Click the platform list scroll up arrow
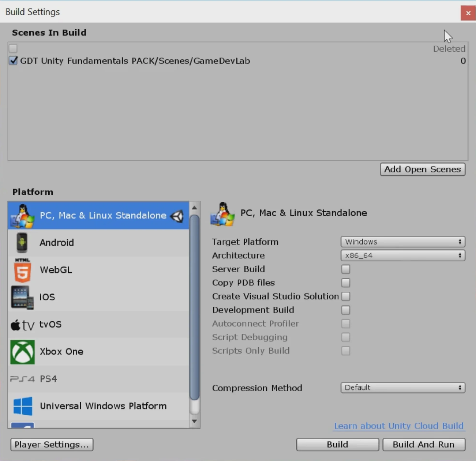Viewport: 476px width, 461px height. [194, 208]
